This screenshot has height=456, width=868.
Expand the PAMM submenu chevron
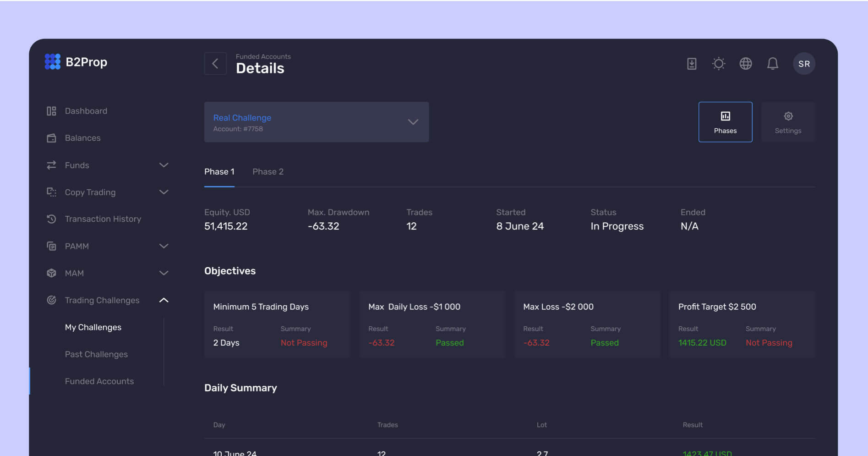[x=164, y=246]
